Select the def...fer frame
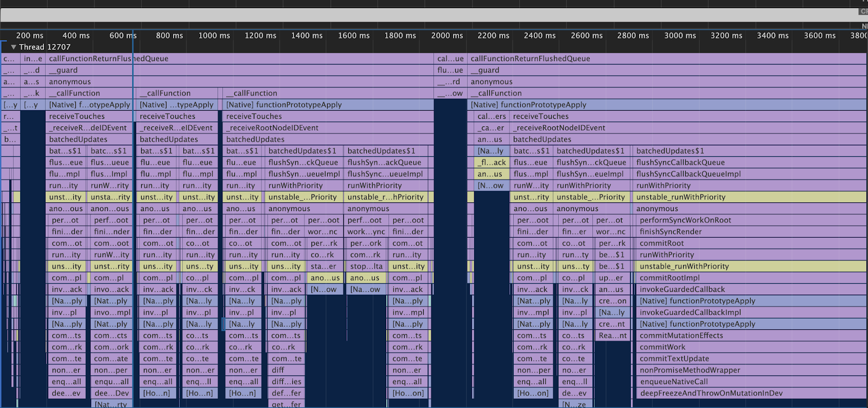 tap(285, 393)
